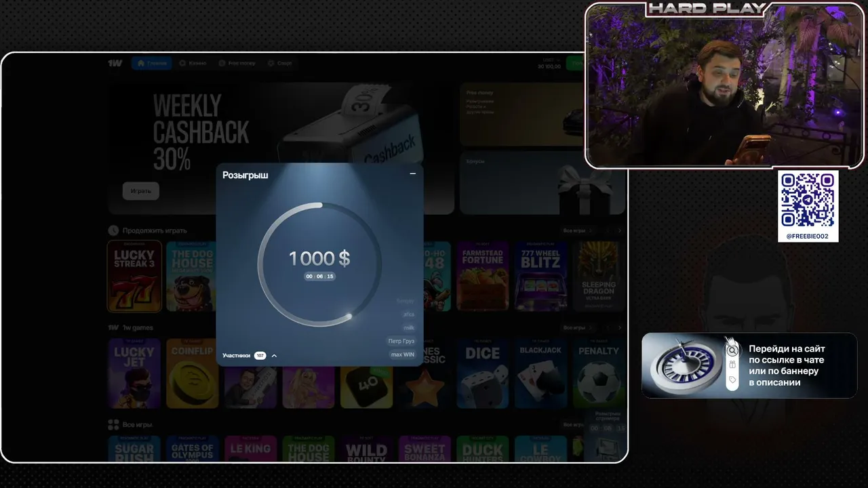Launch the Farmstead Fortune game
The width and height of the screenshot is (868, 488).
(x=482, y=276)
